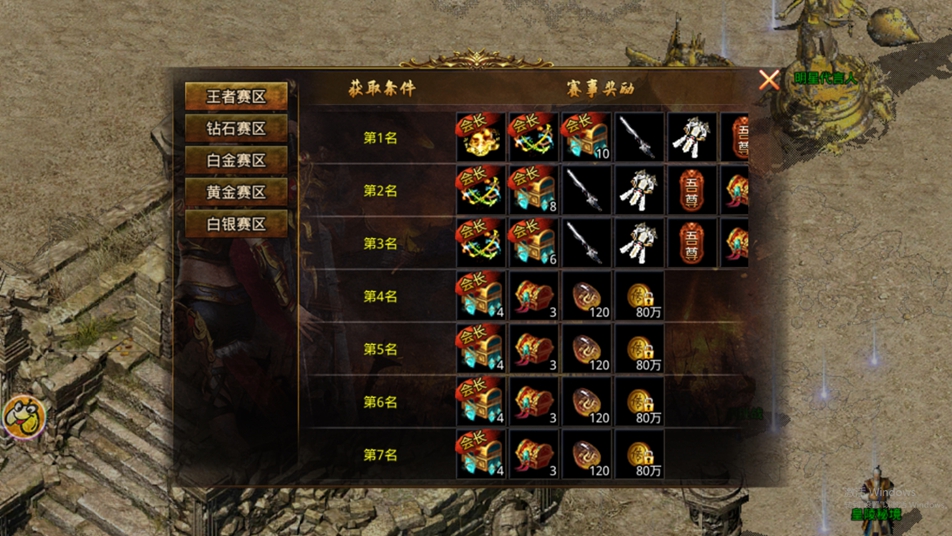The image size is (952, 536).
Task: Choose the 黄金赛区 tab
Action: (236, 192)
